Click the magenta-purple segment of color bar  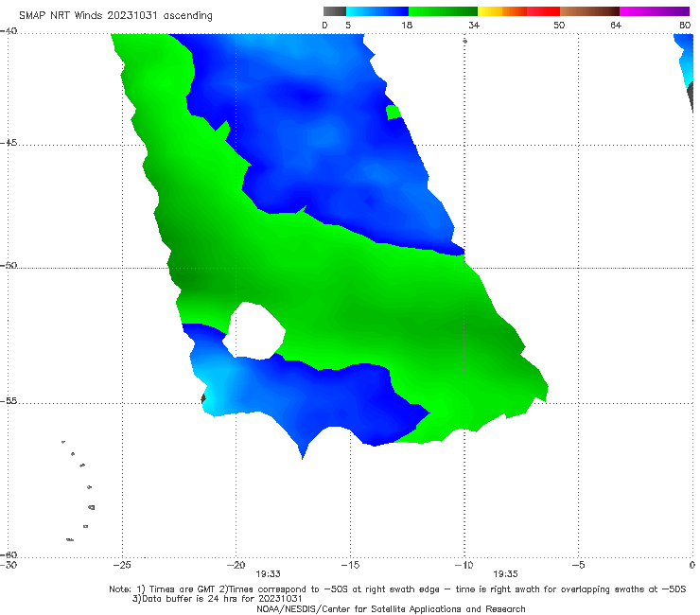pyautogui.click(x=654, y=11)
